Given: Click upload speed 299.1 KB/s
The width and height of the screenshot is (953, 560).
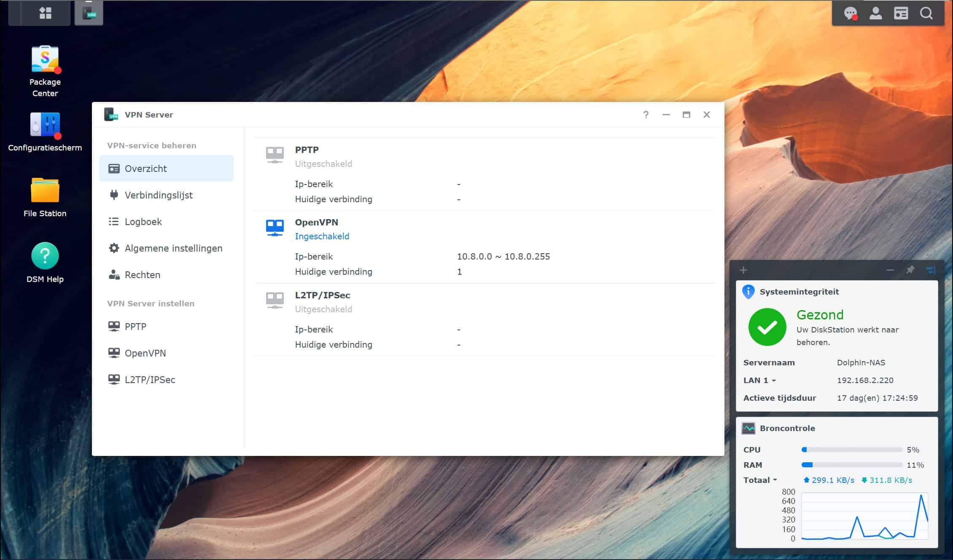Looking at the screenshot, I should click(829, 480).
